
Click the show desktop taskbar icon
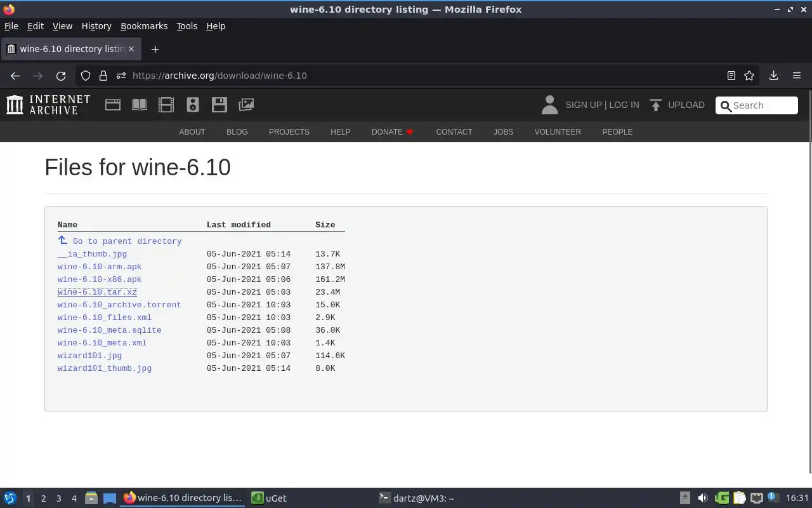(110, 498)
